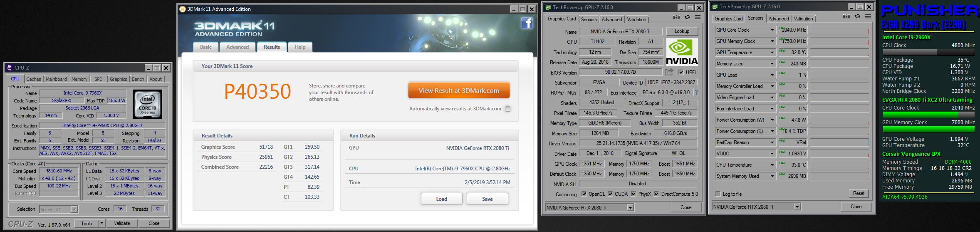Open hamburger menu in GPU-Z Graphics Card window
The height and width of the screenshot is (232, 980).
click(x=698, y=17)
